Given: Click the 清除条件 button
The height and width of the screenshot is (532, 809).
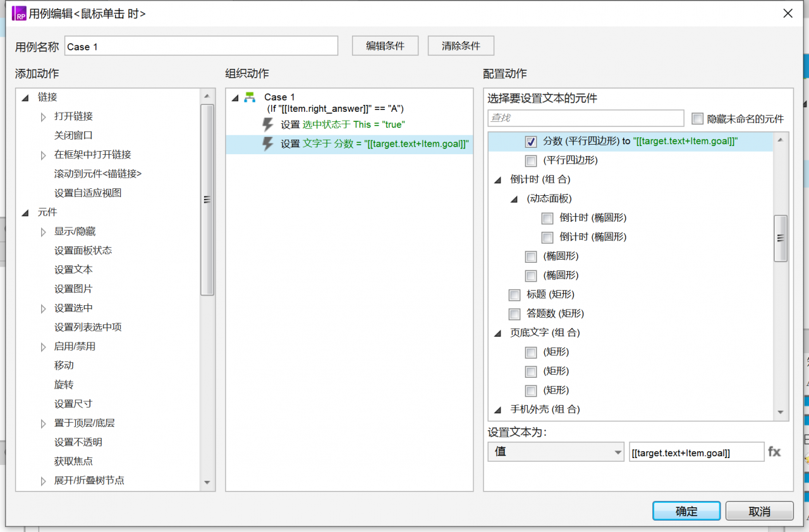Looking at the screenshot, I should click(x=461, y=45).
